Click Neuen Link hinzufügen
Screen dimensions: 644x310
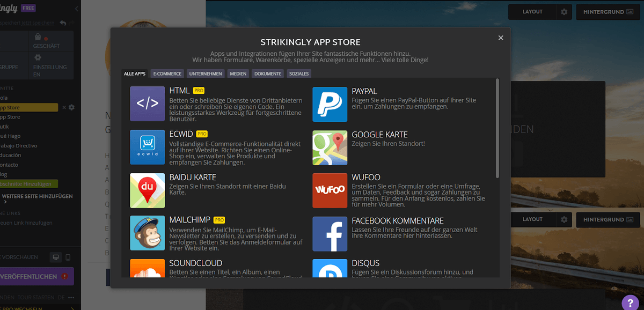click(26, 223)
